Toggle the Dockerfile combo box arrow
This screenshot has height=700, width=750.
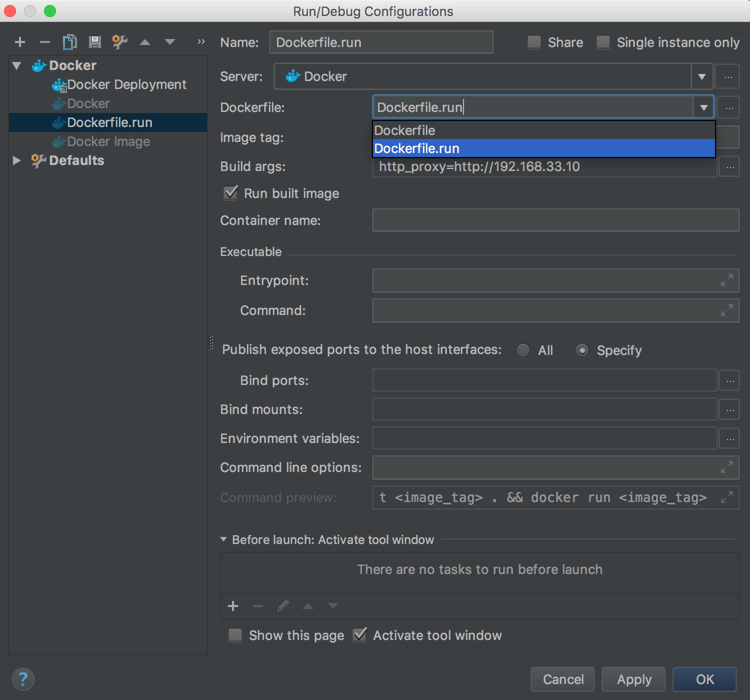[x=703, y=107]
